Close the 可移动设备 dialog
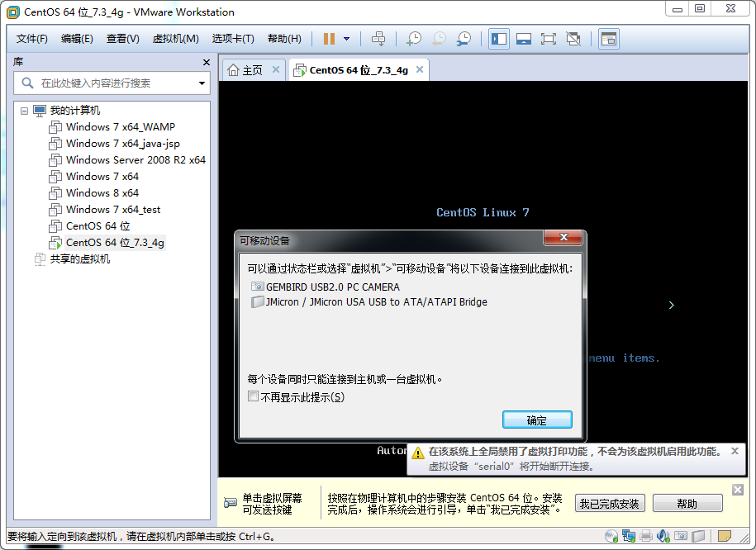This screenshot has width=756, height=550. [563, 237]
